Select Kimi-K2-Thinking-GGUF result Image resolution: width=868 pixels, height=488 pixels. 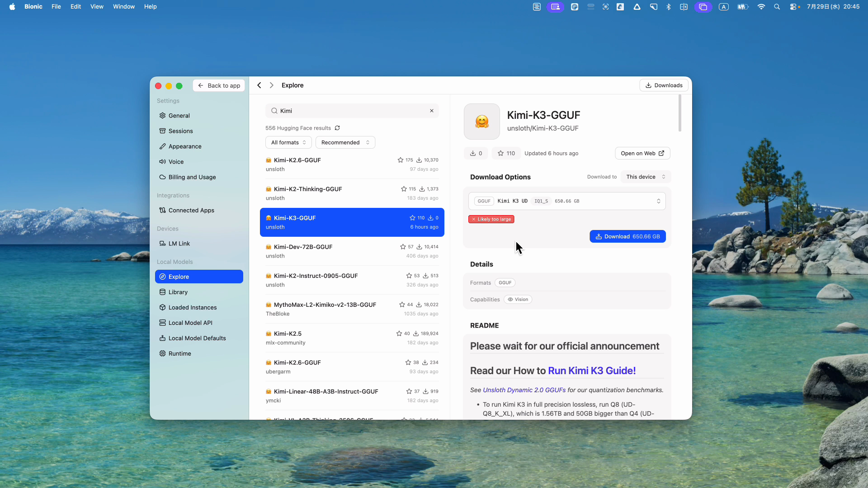pos(352,193)
